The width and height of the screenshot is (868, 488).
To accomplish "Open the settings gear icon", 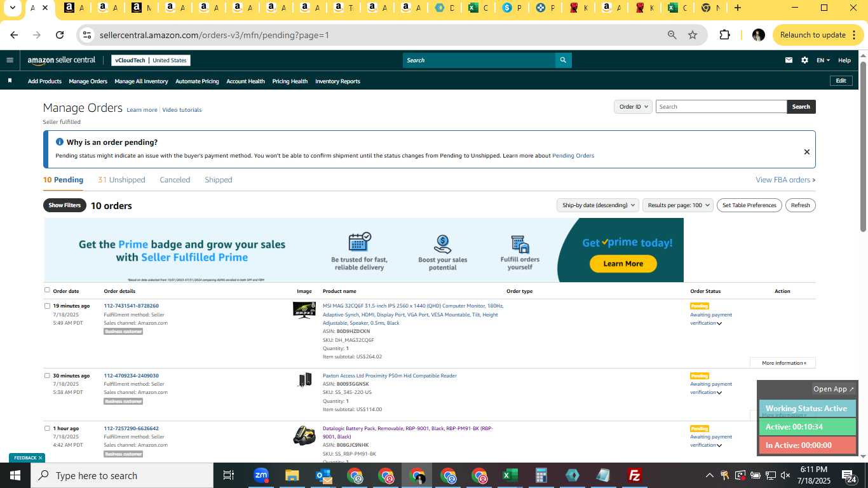I will (x=804, y=60).
